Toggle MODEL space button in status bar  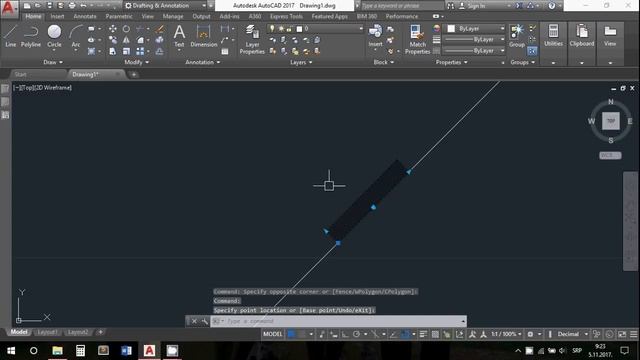[x=273, y=334]
